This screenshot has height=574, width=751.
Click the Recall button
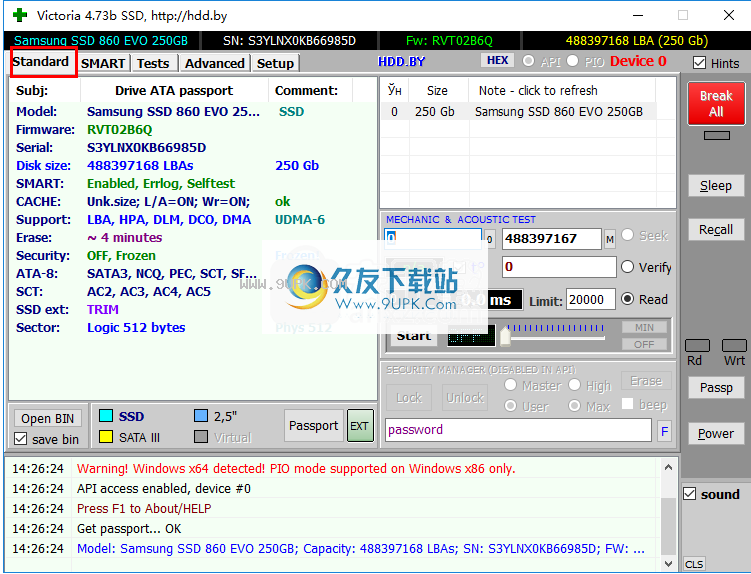[716, 230]
